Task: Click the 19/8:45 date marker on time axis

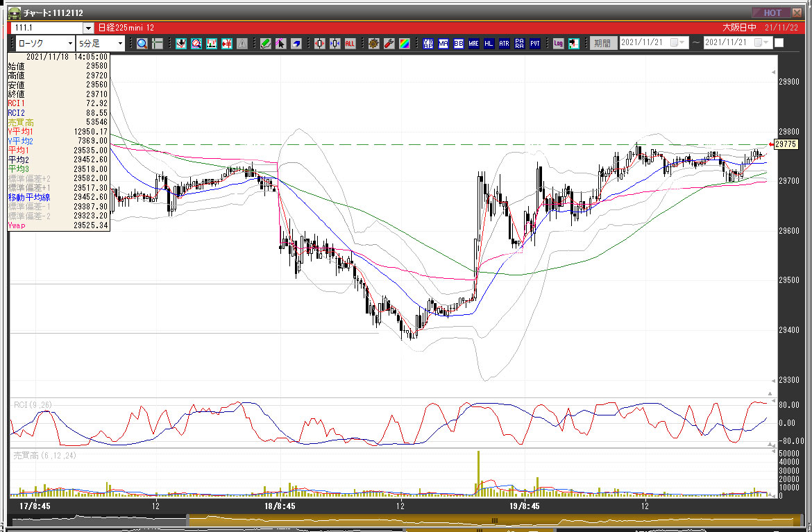Action: (x=524, y=506)
